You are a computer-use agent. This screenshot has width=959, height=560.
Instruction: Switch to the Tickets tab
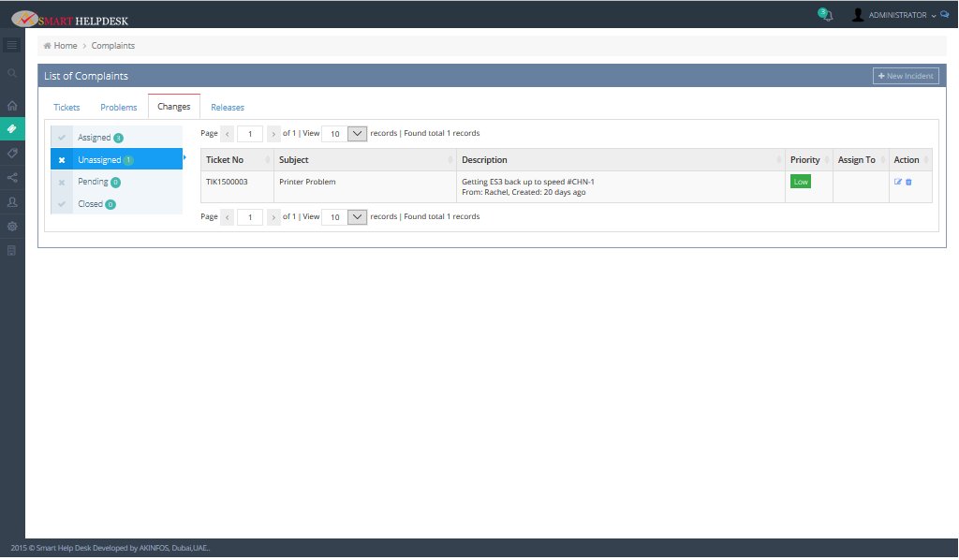coord(66,108)
